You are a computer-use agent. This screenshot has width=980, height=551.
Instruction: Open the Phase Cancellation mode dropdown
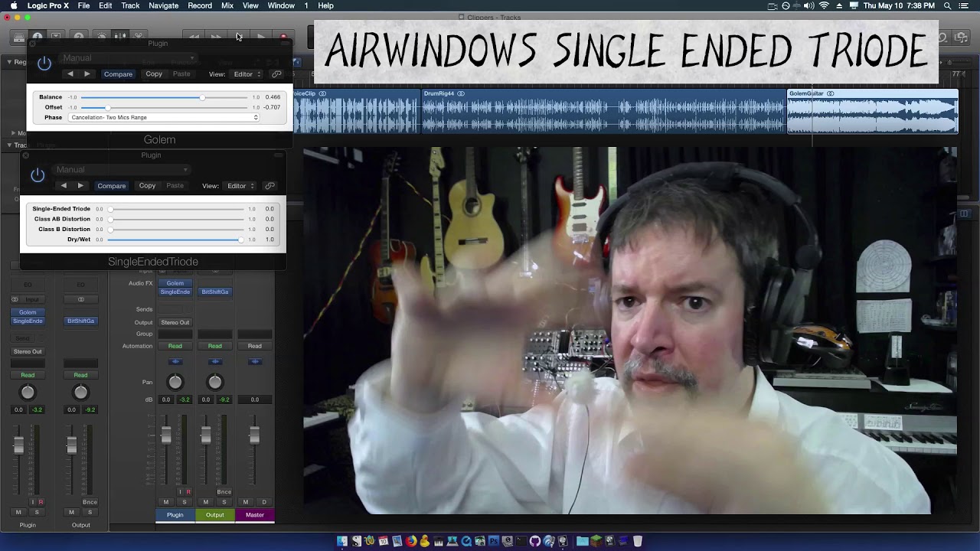tap(164, 118)
